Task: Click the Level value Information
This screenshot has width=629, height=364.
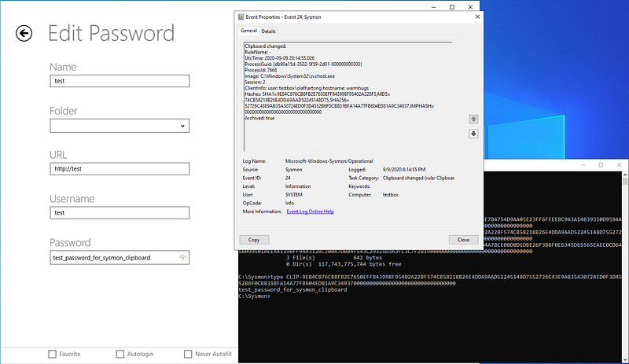Action: click(298, 186)
